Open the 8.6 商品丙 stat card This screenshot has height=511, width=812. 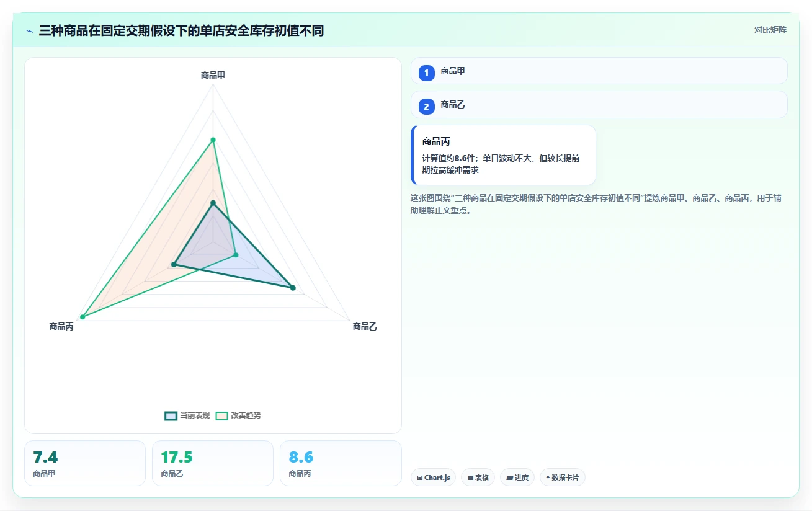(x=341, y=463)
